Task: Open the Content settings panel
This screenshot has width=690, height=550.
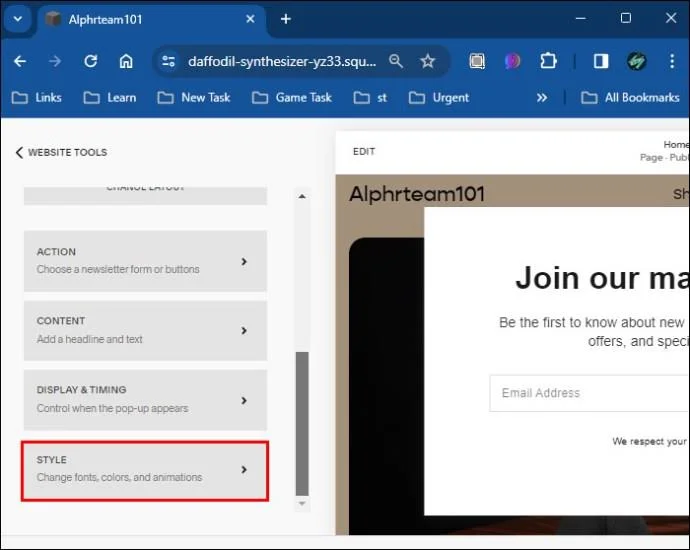Action: click(145, 330)
